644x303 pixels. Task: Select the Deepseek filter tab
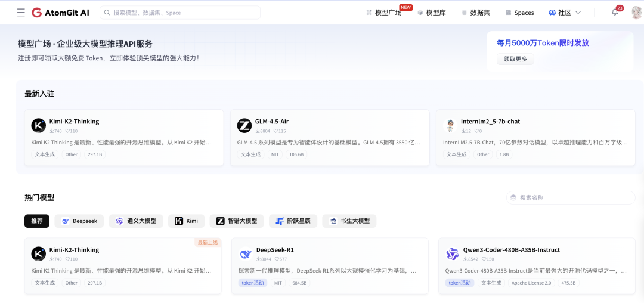pos(79,221)
